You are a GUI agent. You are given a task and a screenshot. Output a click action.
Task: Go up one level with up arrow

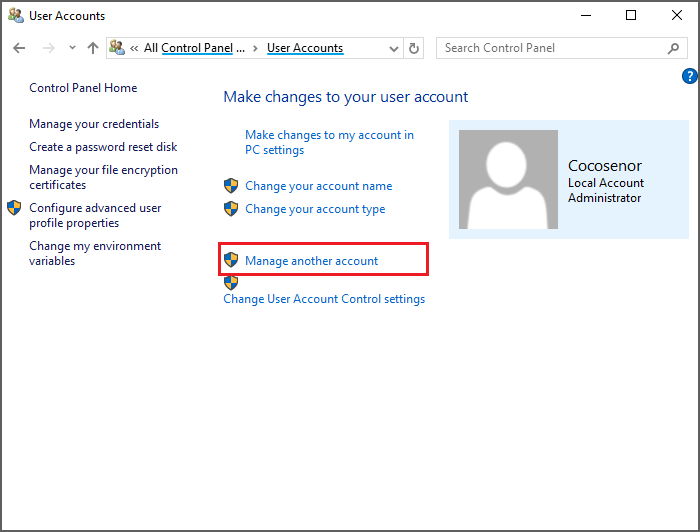(93, 48)
